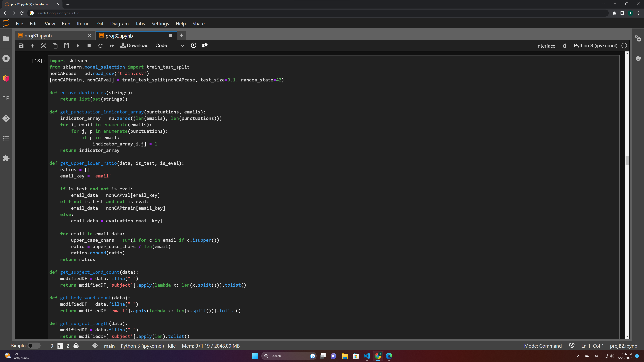Switch to projB1.ipynb tab
The image size is (644, 362).
click(38, 36)
